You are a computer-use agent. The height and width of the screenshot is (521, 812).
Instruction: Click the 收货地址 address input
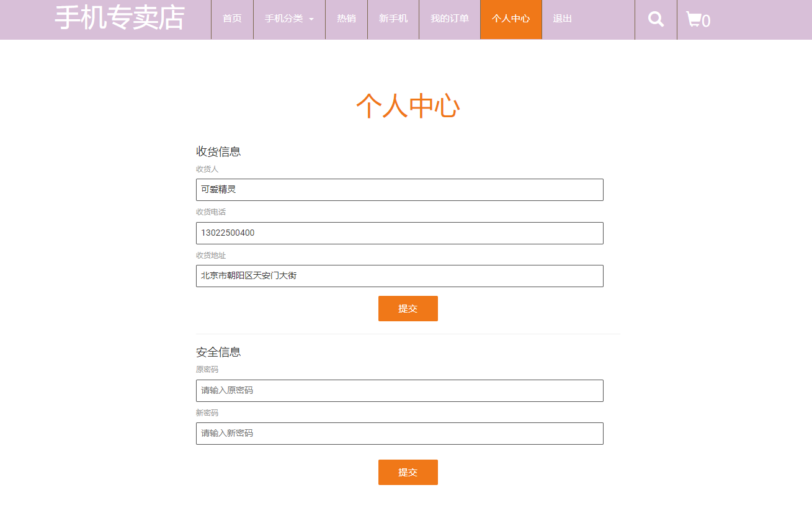[x=399, y=276]
